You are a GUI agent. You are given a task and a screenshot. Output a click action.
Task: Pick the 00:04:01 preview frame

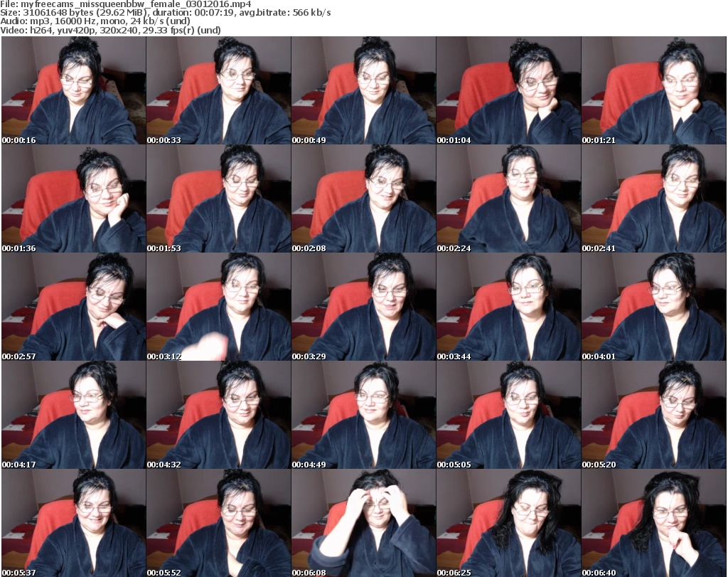coord(653,307)
